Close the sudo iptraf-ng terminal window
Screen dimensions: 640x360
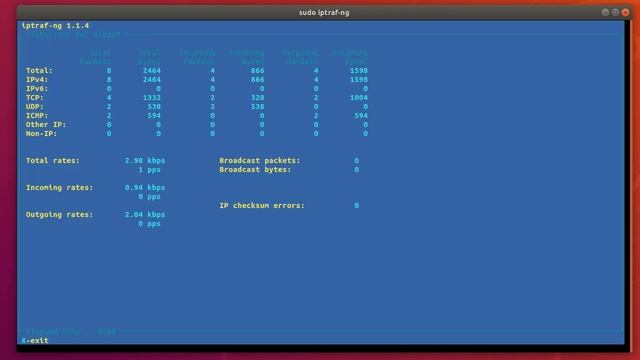[x=625, y=13]
